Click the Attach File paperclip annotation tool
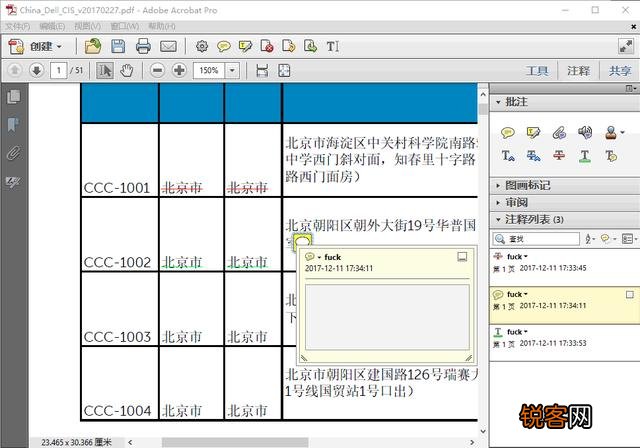 click(x=559, y=132)
